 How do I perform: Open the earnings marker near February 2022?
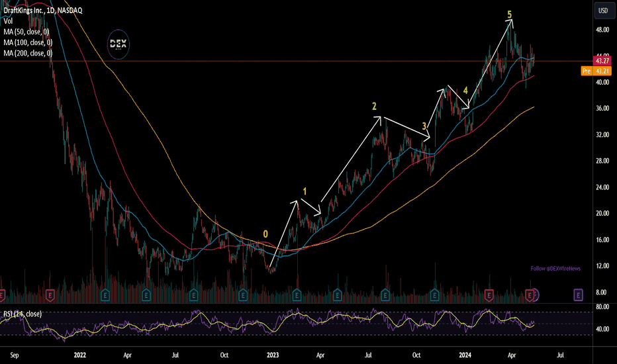[x=105, y=295]
